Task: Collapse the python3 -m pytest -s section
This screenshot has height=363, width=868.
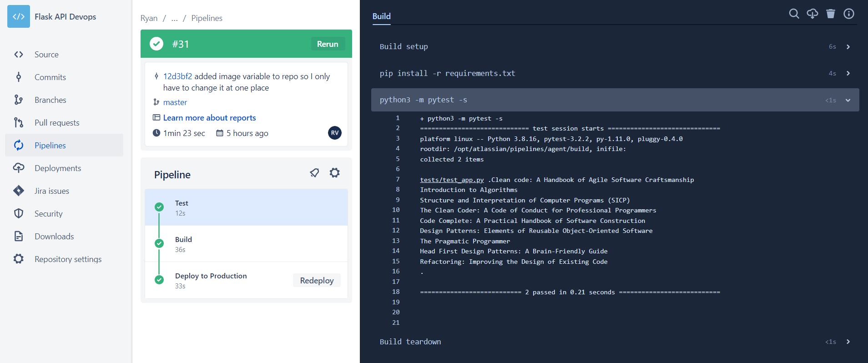Action: coord(848,100)
